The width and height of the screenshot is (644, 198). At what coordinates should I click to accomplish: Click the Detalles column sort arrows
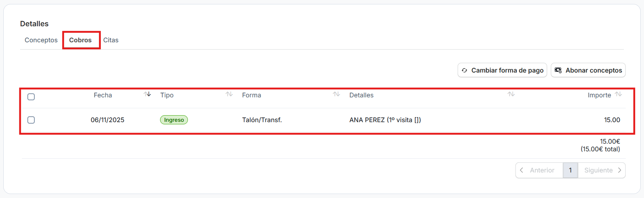[511, 94]
